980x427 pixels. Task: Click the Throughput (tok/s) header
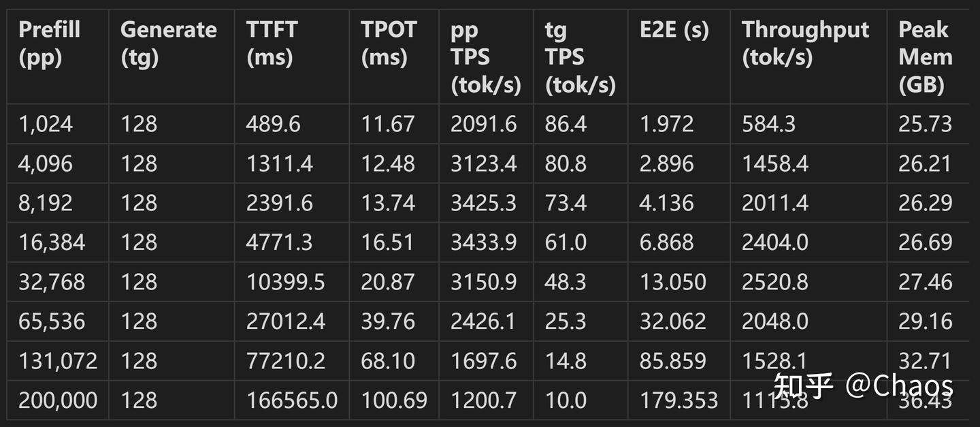806,44
